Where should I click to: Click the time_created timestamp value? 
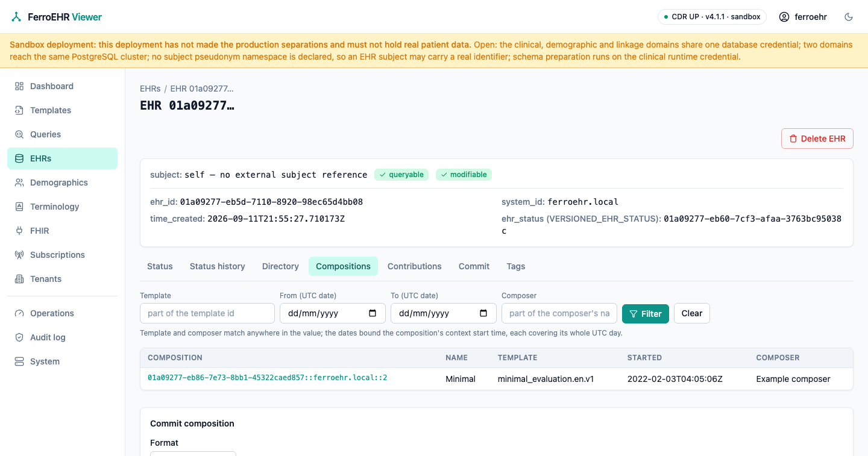pyautogui.click(x=276, y=219)
